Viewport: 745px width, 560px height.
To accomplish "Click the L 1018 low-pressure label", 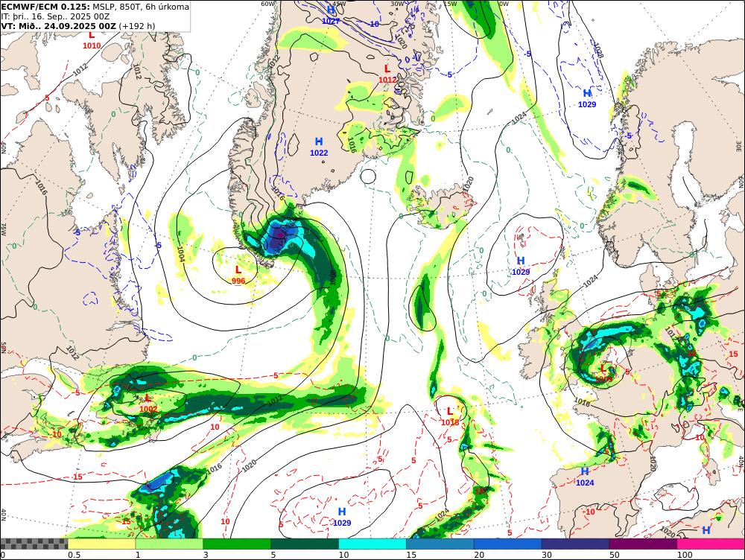I will (x=450, y=416).
